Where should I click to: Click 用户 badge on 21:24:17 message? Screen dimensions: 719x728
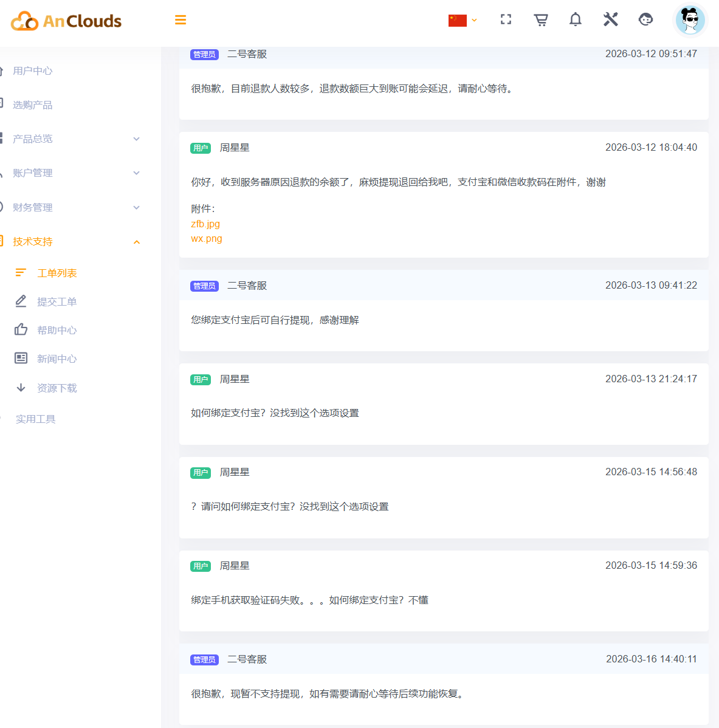coord(201,380)
